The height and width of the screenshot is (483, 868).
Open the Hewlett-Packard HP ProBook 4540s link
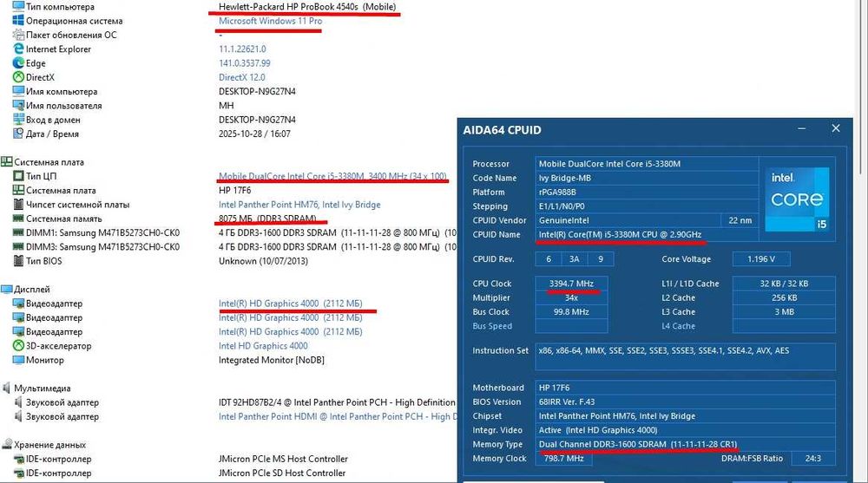pyautogui.click(x=307, y=7)
